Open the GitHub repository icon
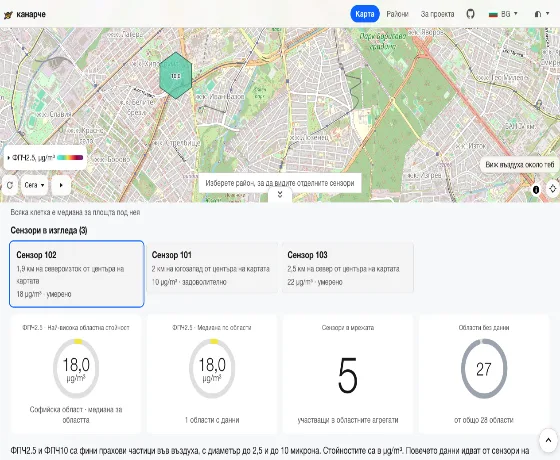 click(x=470, y=14)
